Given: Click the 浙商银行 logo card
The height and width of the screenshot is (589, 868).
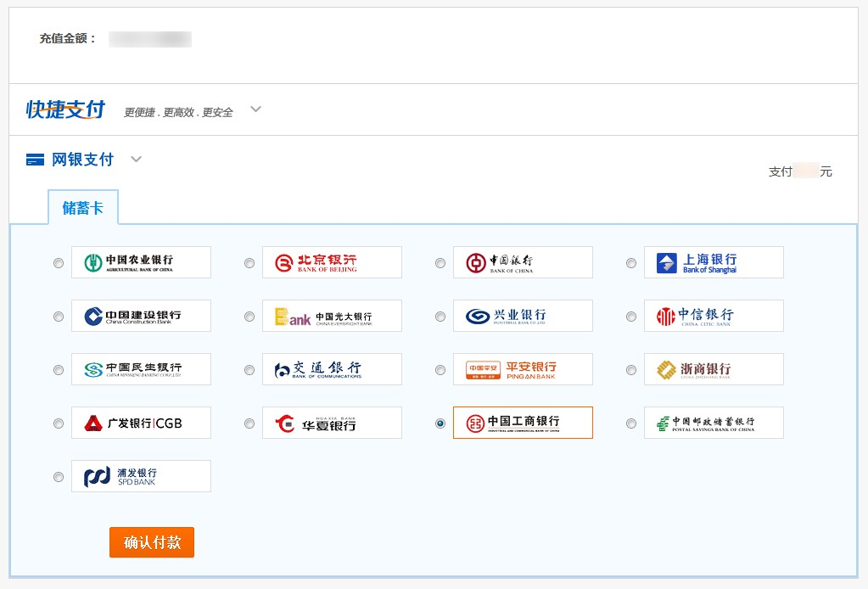Looking at the screenshot, I should pos(714,369).
